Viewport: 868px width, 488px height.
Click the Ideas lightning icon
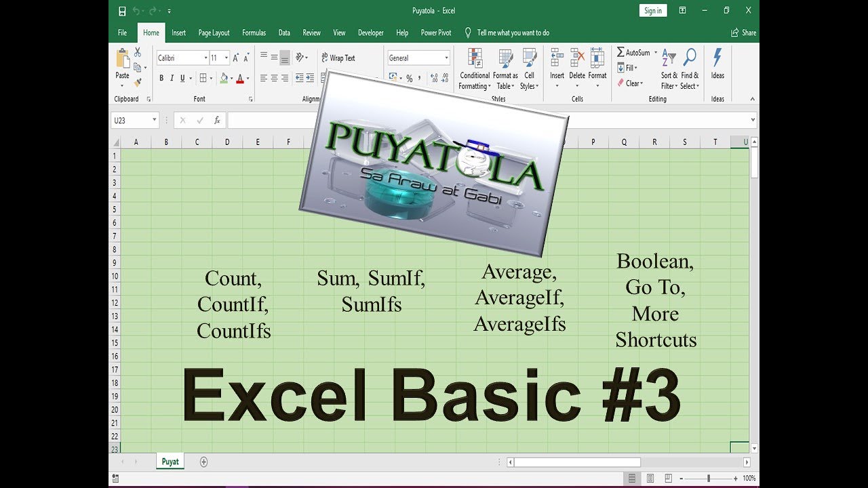(717, 58)
